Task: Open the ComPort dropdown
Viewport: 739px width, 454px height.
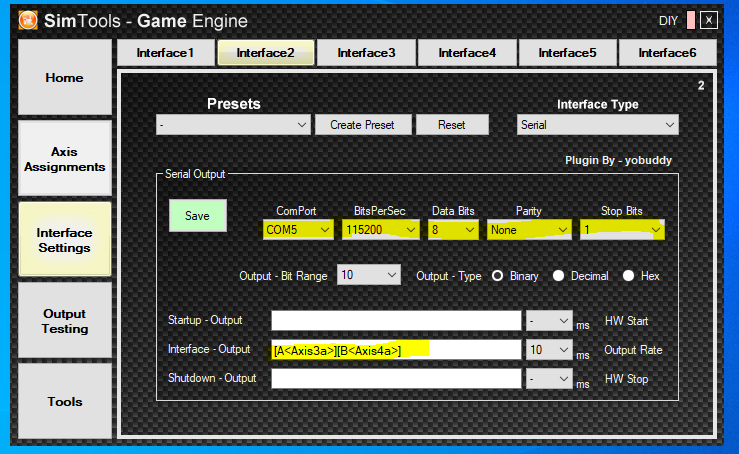Action: tap(298, 230)
